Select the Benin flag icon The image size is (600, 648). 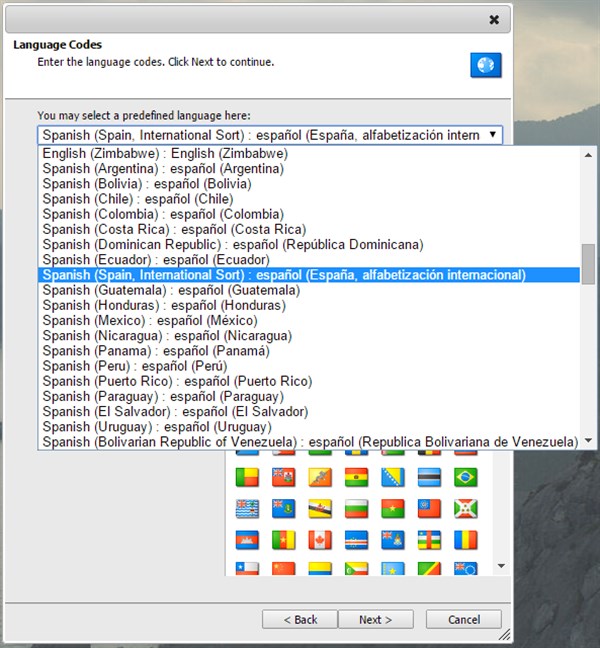(x=247, y=477)
